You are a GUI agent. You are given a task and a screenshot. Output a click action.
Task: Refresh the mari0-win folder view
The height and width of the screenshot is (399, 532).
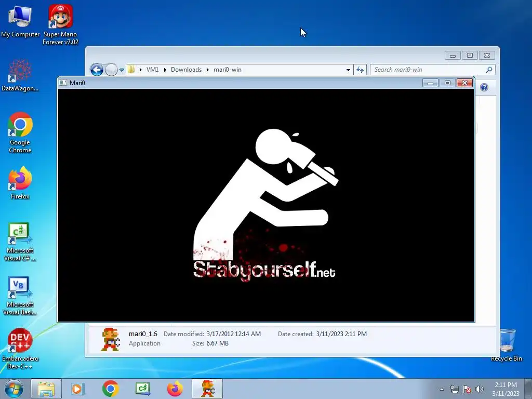click(x=360, y=70)
